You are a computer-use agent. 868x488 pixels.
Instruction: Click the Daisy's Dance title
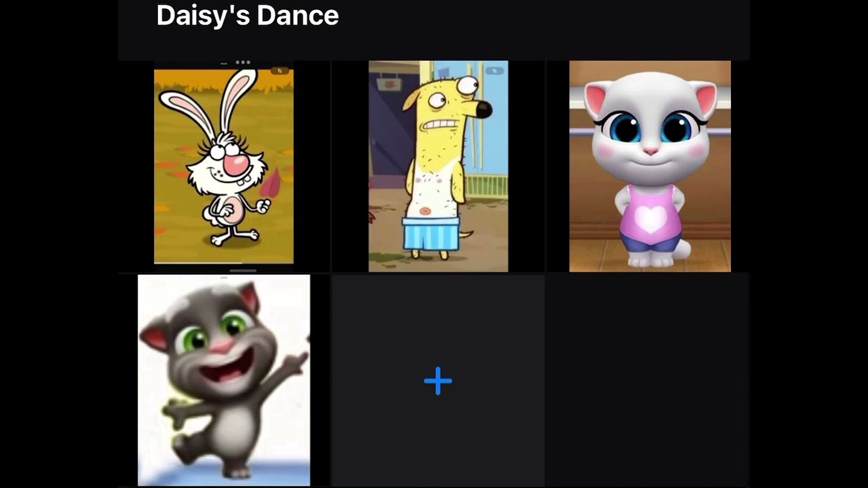pyautogui.click(x=248, y=15)
